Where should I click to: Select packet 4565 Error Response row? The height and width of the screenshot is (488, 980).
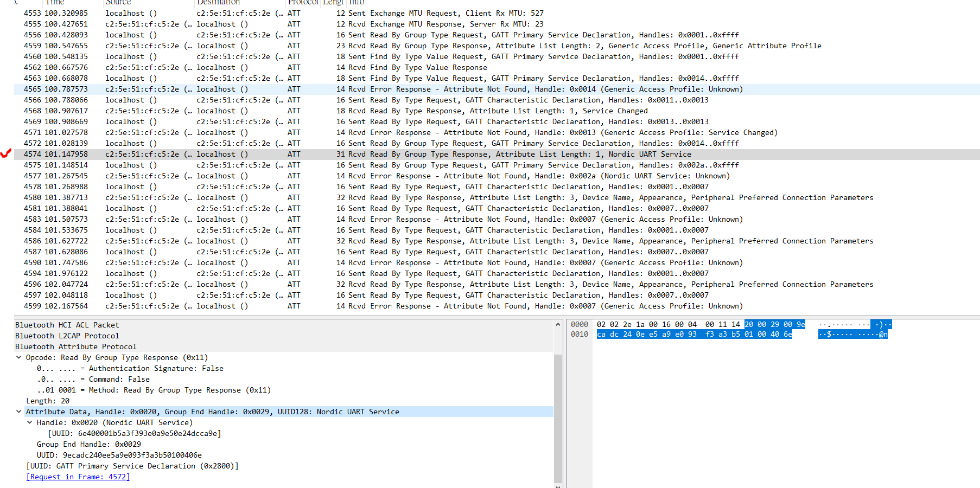[x=217, y=89]
